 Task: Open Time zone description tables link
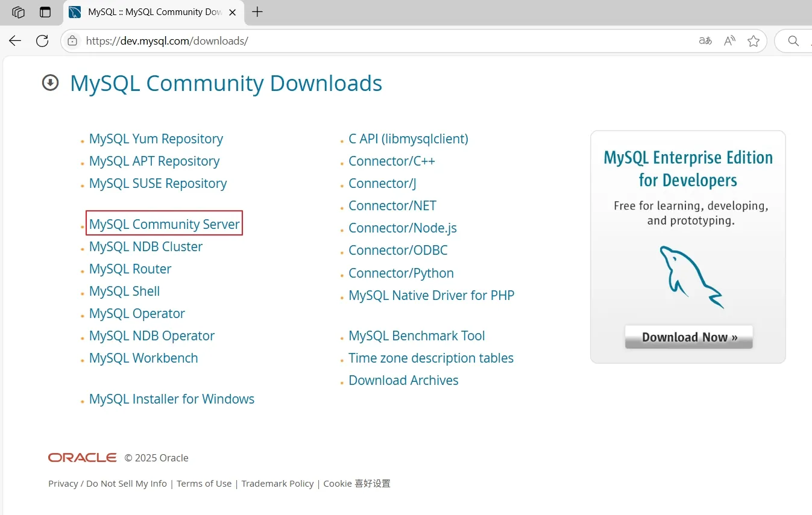click(431, 358)
